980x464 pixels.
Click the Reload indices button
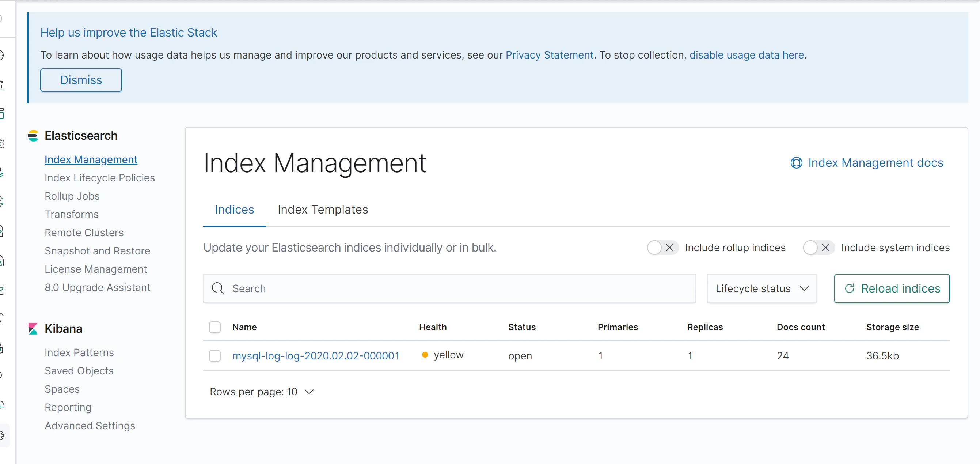pos(892,288)
